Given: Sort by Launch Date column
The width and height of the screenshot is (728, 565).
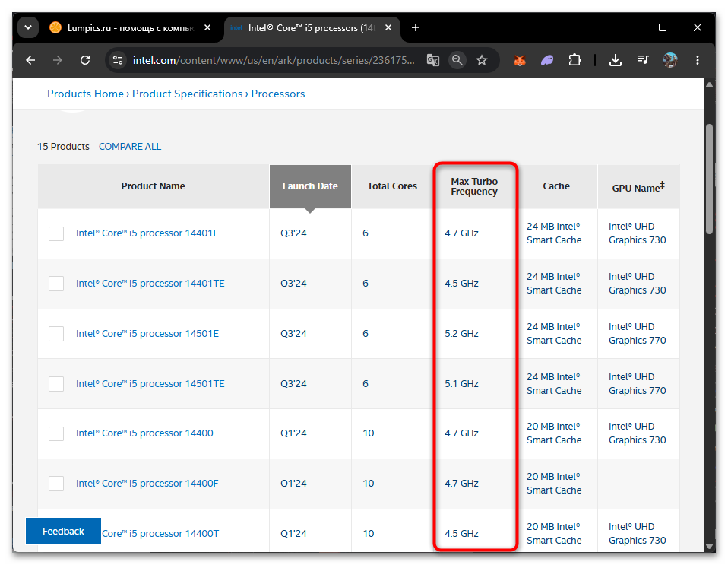Looking at the screenshot, I should coord(310,186).
